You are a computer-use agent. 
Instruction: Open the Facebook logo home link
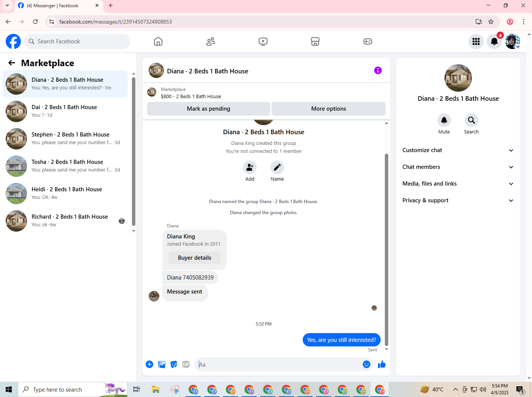[13, 41]
